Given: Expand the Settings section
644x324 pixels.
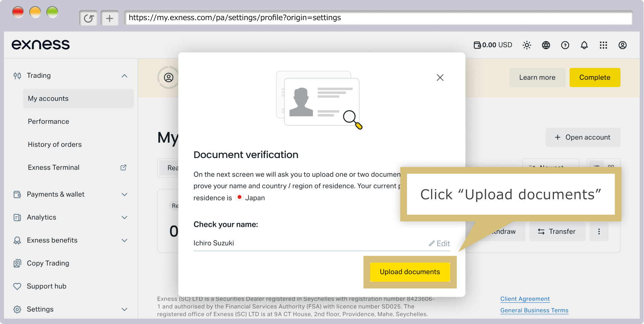Looking at the screenshot, I should [x=124, y=309].
